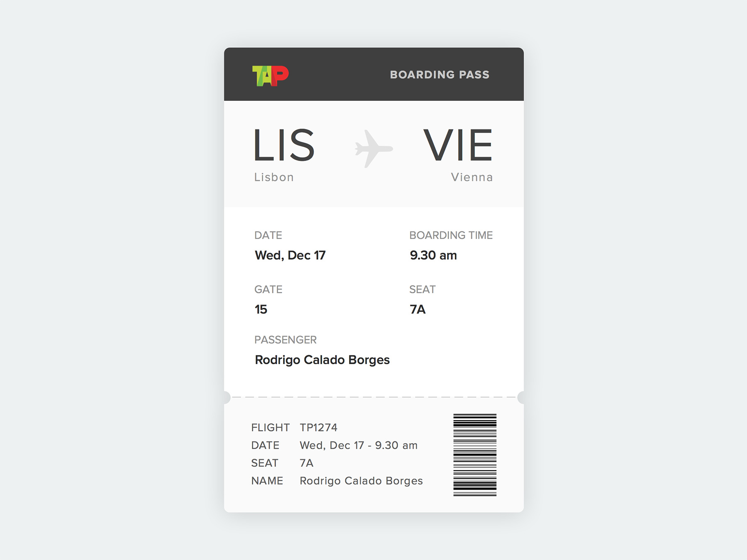Screen dimensions: 747x560
Task: Click the Vienna city name
Action: point(472,177)
